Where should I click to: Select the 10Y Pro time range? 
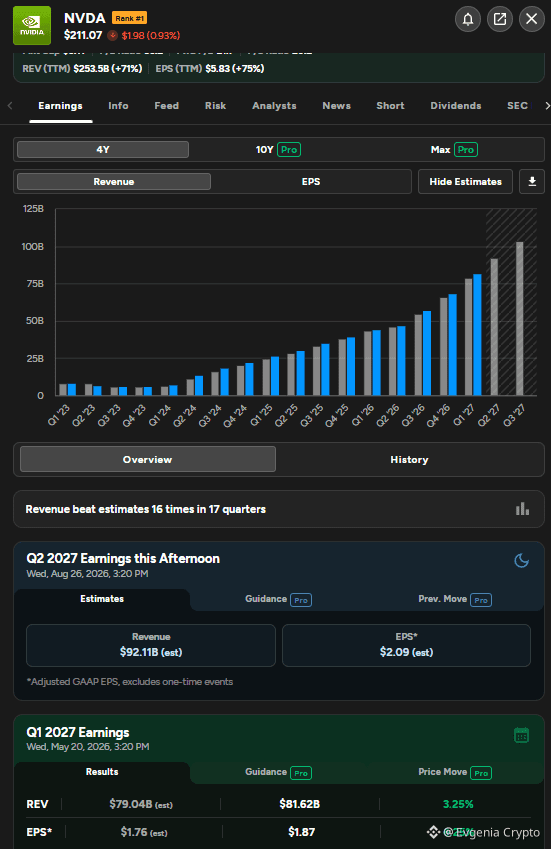click(278, 149)
